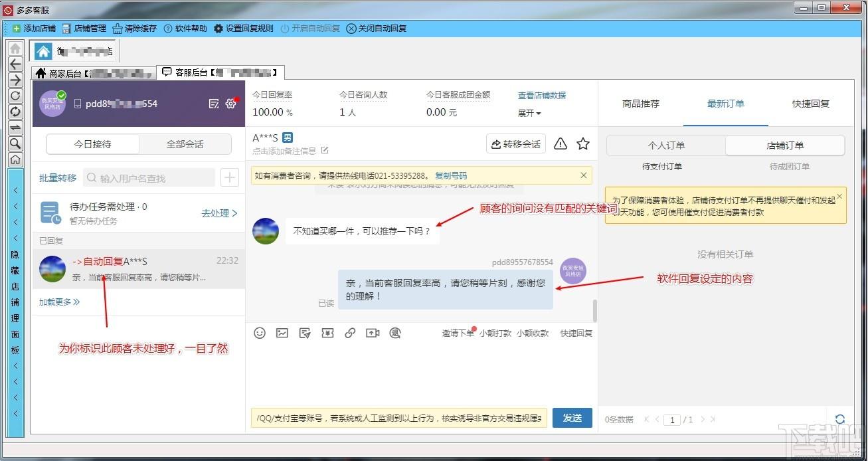This screenshot has height=461, width=868.
Task: Select the 客服后台 tab
Action: [x=220, y=72]
